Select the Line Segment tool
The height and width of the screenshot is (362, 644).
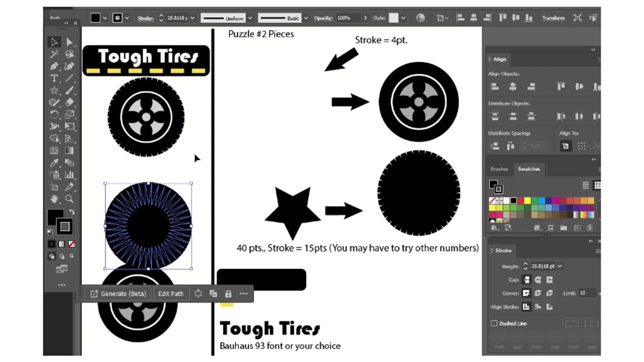tap(69, 78)
